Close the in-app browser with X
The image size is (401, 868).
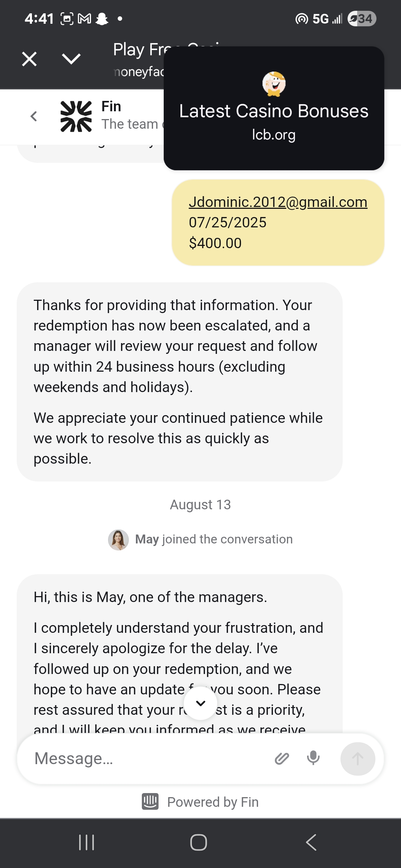29,59
